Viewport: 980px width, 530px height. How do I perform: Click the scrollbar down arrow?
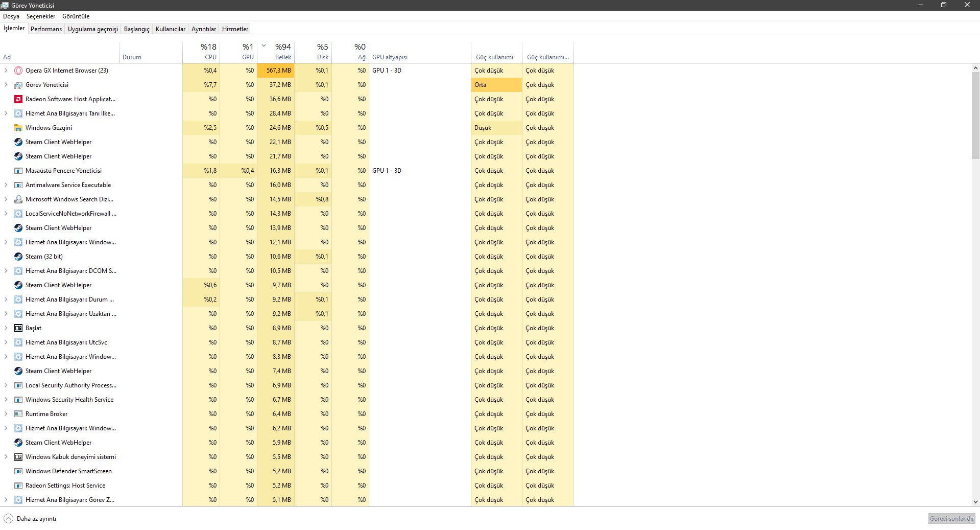click(975, 502)
